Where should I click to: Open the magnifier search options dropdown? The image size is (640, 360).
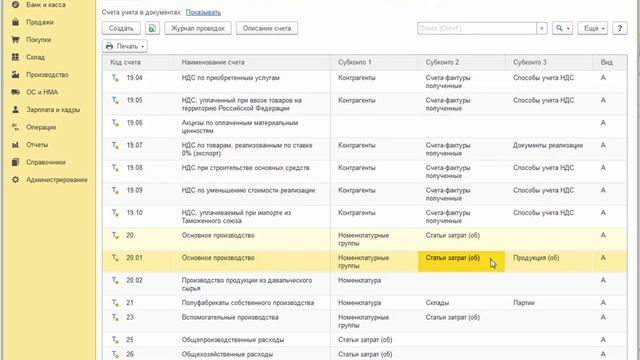[562, 28]
